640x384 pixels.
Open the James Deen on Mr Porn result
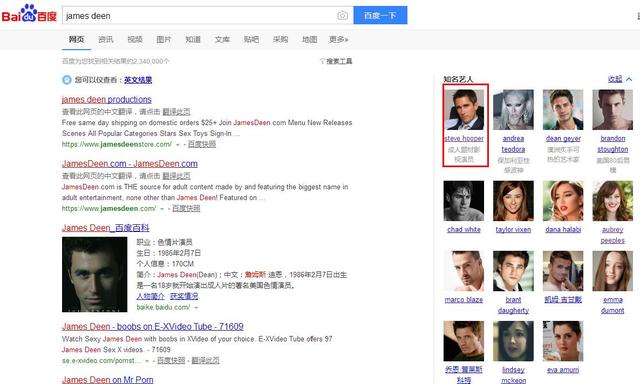[108, 380]
